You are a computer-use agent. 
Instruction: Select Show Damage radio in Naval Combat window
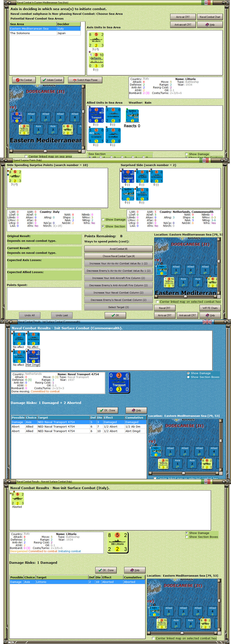187,154
